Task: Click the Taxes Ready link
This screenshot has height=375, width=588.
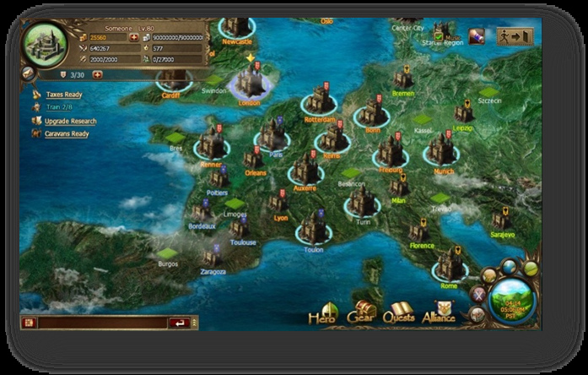Action: point(64,95)
